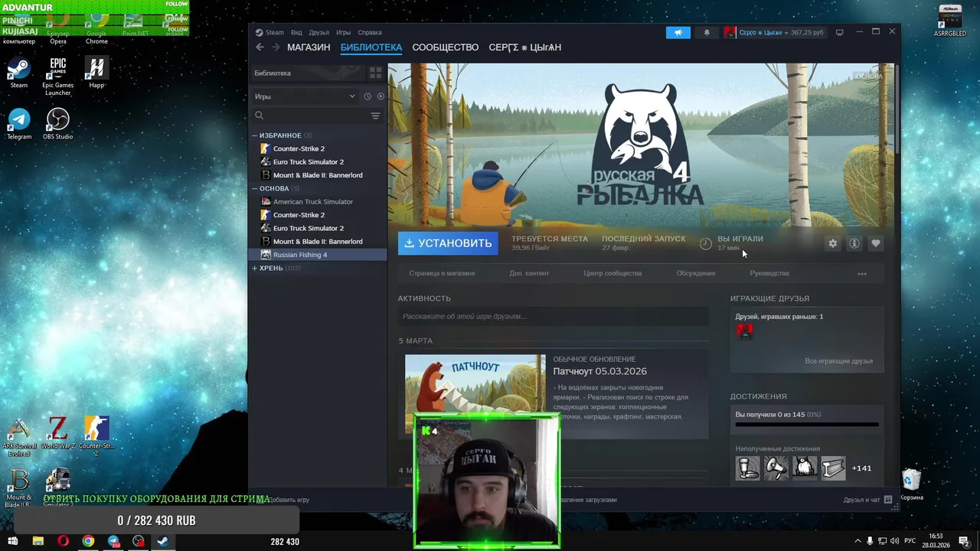This screenshot has height=551, width=980.
Task: Open the Друзья menu
Action: pos(319,32)
